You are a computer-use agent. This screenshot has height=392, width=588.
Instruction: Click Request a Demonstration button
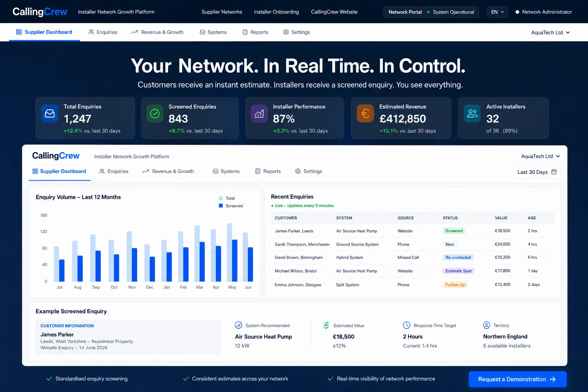(518, 379)
